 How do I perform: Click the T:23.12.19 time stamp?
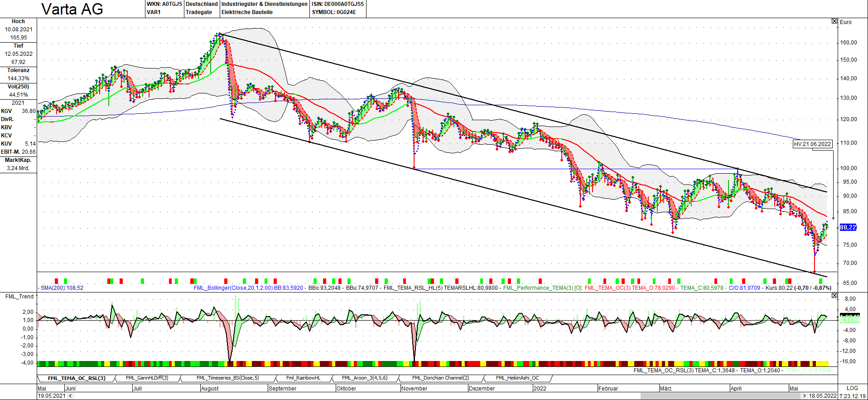(853, 396)
